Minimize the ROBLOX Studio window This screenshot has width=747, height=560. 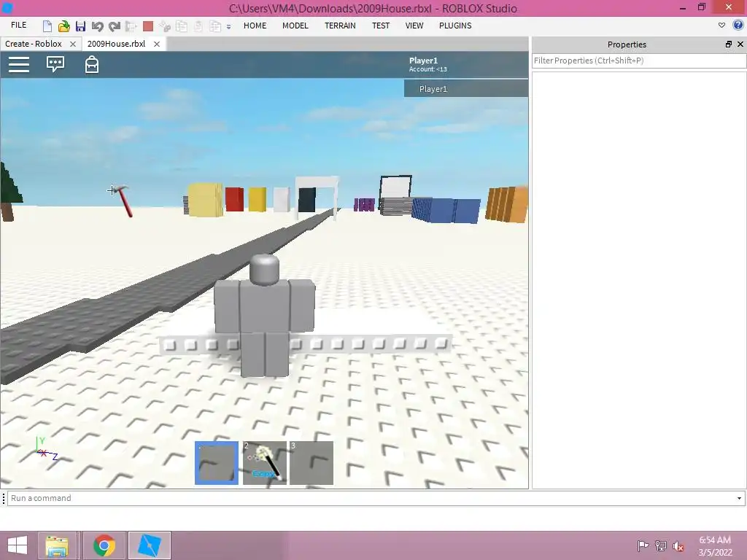pos(683,7)
